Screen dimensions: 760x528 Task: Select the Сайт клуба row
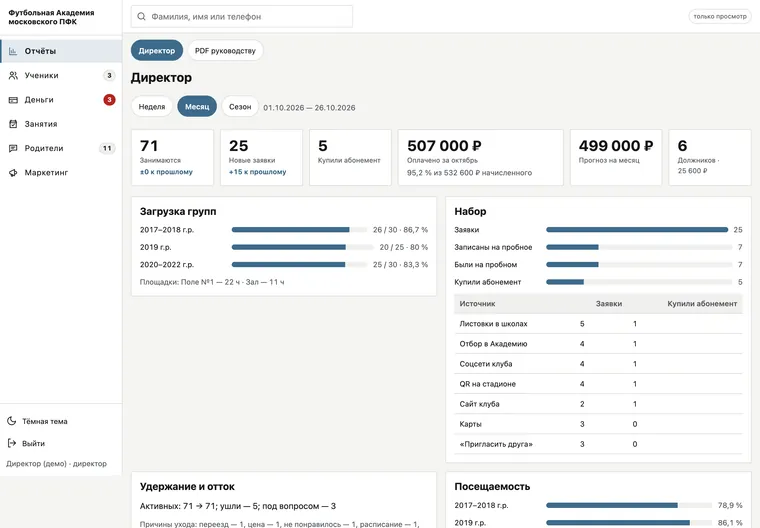(598, 404)
